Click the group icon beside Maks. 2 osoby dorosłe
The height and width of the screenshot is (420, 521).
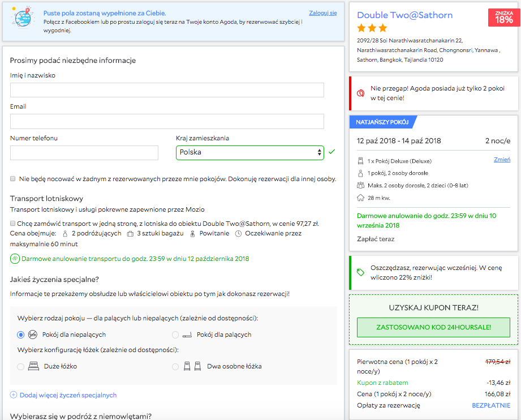tap(360, 186)
